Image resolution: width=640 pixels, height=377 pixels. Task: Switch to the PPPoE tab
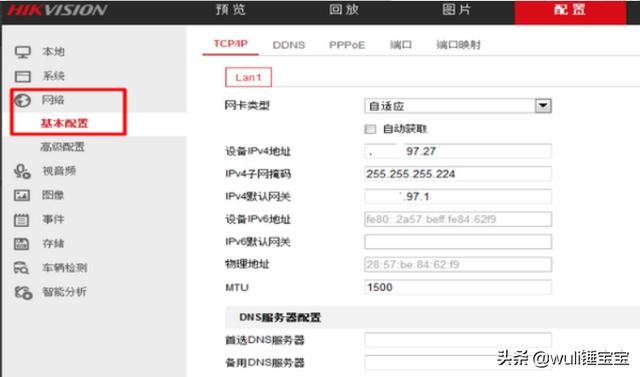347,45
